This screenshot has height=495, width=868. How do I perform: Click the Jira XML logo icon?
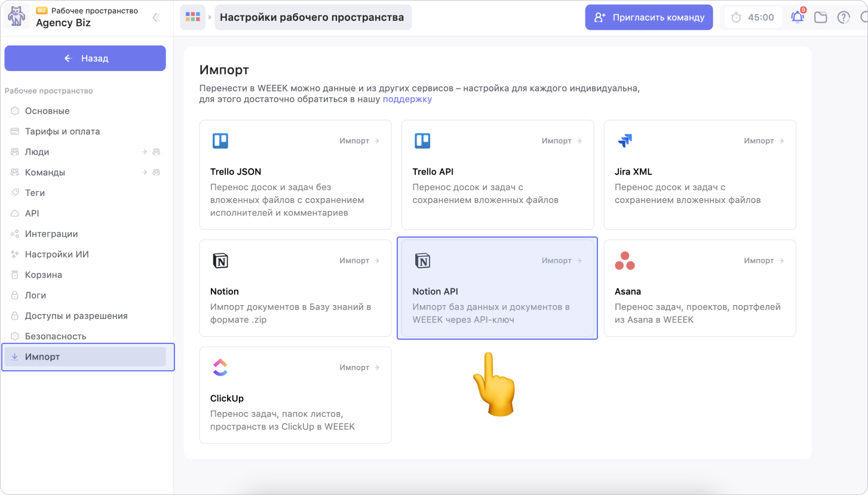(625, 141)
